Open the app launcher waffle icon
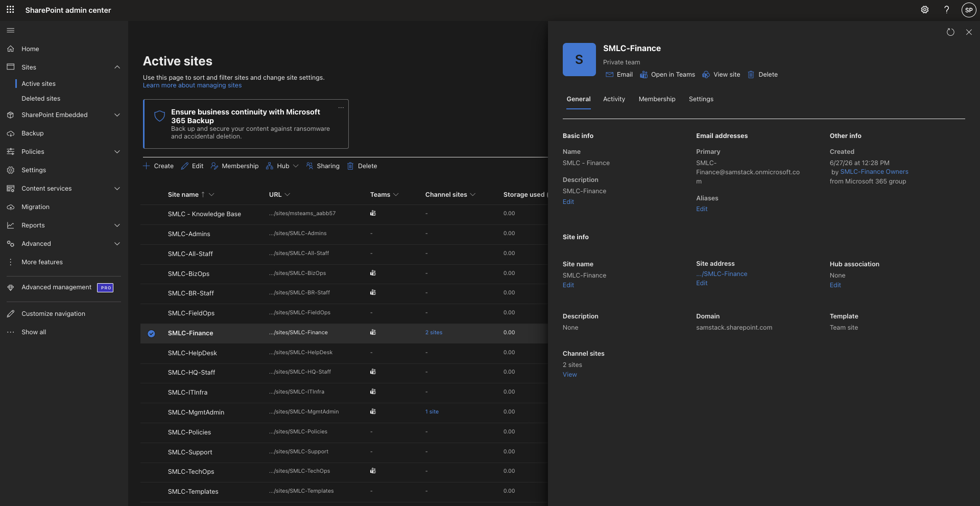Image resolution: width=980 pixels, height=506 pixels. click(x=10, y=10)
